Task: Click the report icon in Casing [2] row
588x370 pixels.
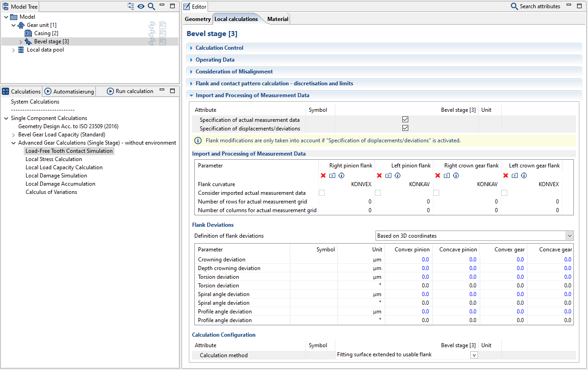Action: [x=162, y=33]
